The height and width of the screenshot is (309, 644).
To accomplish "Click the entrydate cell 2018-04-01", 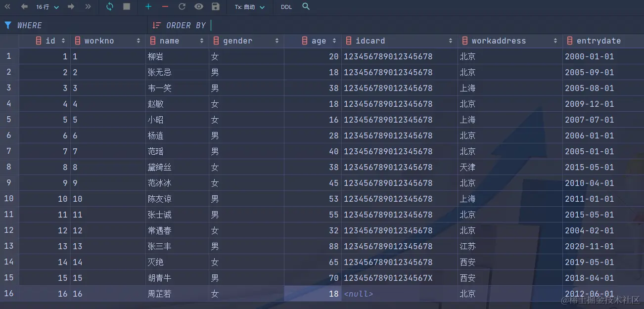I will coord(603,278).
